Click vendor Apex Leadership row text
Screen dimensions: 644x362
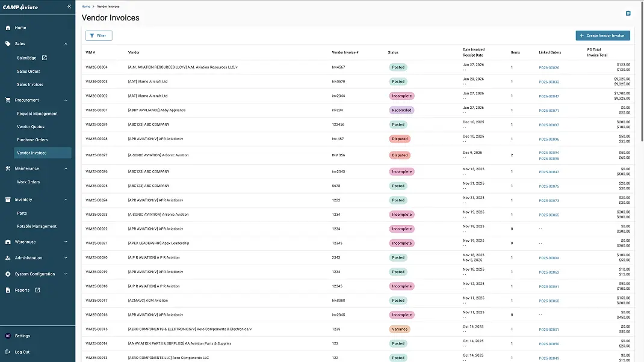pyautogui.click(x=158, y=244)
